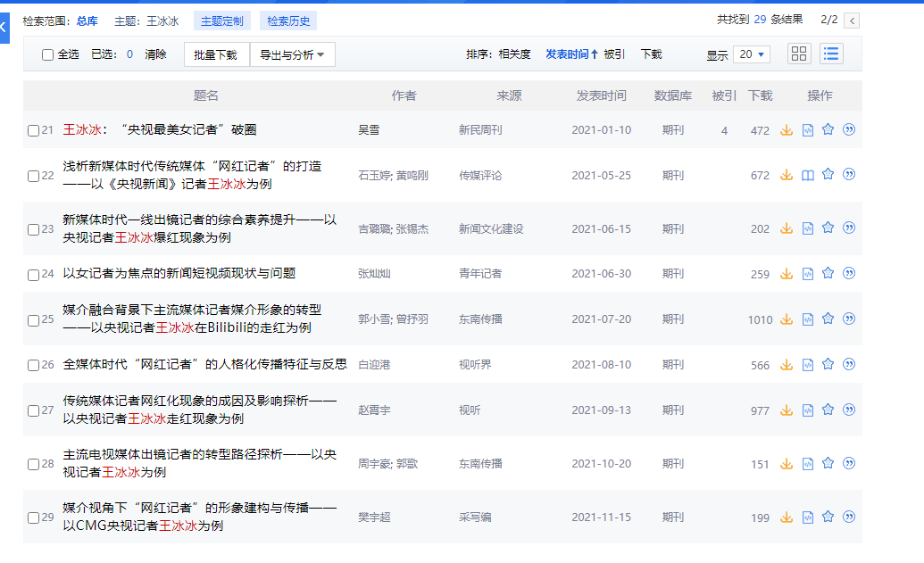The image size is (924, 563).
Task: Download the article in row 21
Action: click(787, 130)
